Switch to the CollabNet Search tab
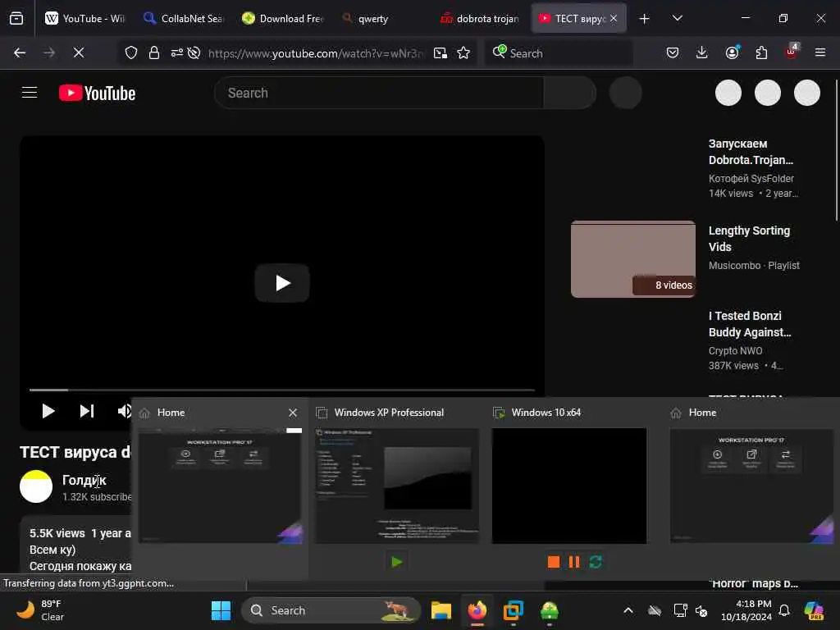Image resolution: width=840 pixels, height=630 pixels. pyautogui.click(x=183, y=18)
